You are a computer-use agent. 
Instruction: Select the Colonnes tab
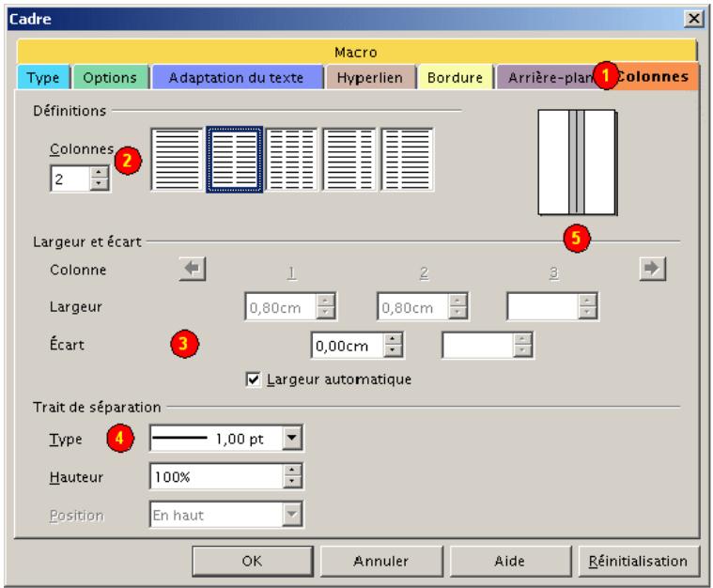coord(653,76)
